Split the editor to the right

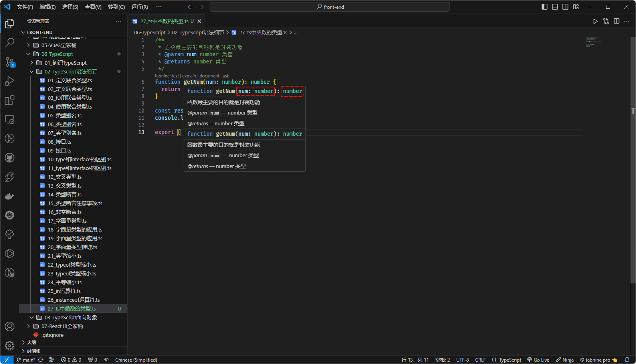click(616, 21)
